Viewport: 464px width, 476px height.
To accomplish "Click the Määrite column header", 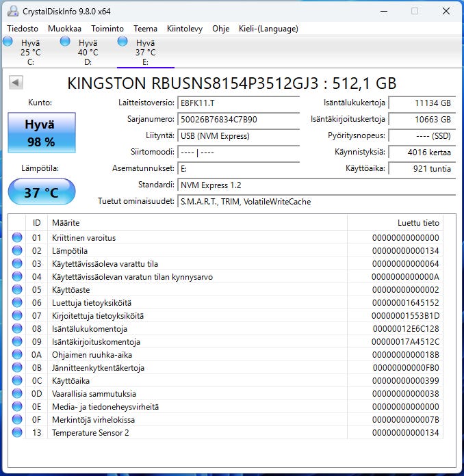I will click(197, 223).
